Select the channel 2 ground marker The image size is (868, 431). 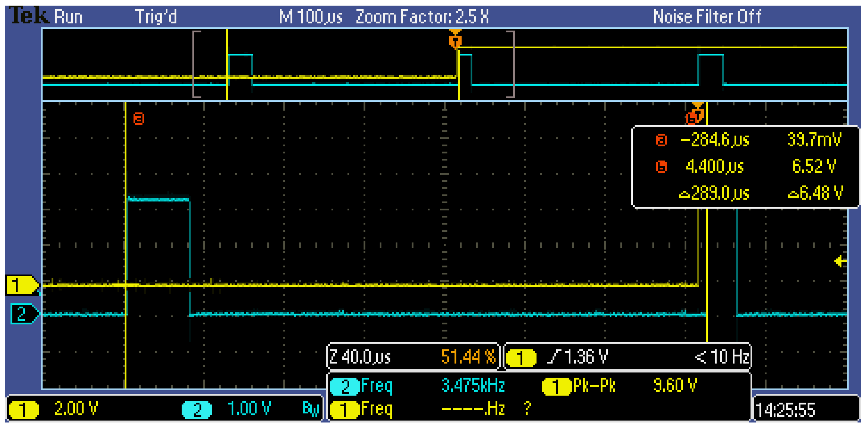[x=23, y=314]
